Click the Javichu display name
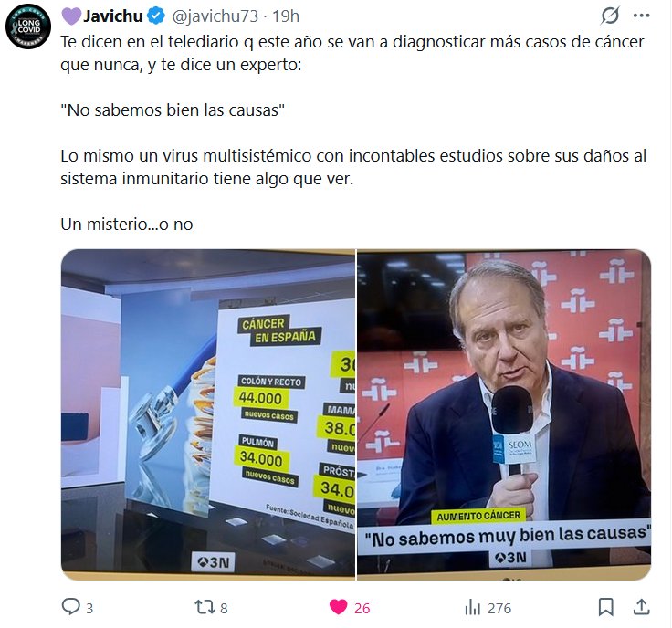 pos(112,16)
